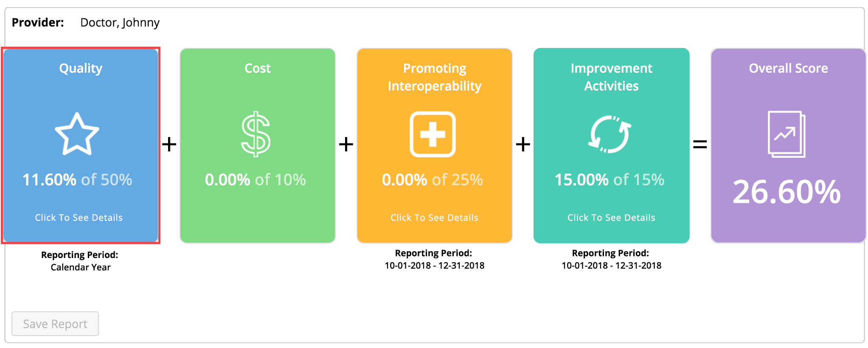This screenshot has height=348, width=868.
Task: Click the 11.60% of 50% Quality score
Action: click(x=77, y=180)
